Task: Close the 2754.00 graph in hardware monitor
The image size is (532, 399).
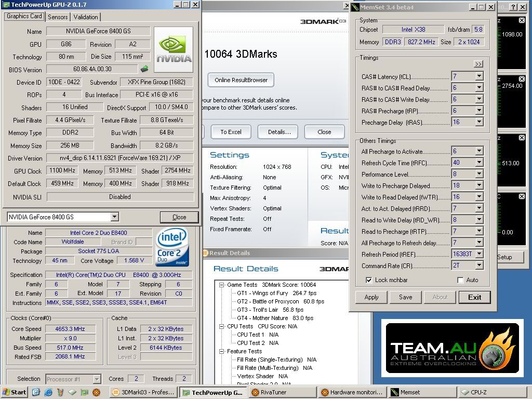Action: click(x=522, y=79)
